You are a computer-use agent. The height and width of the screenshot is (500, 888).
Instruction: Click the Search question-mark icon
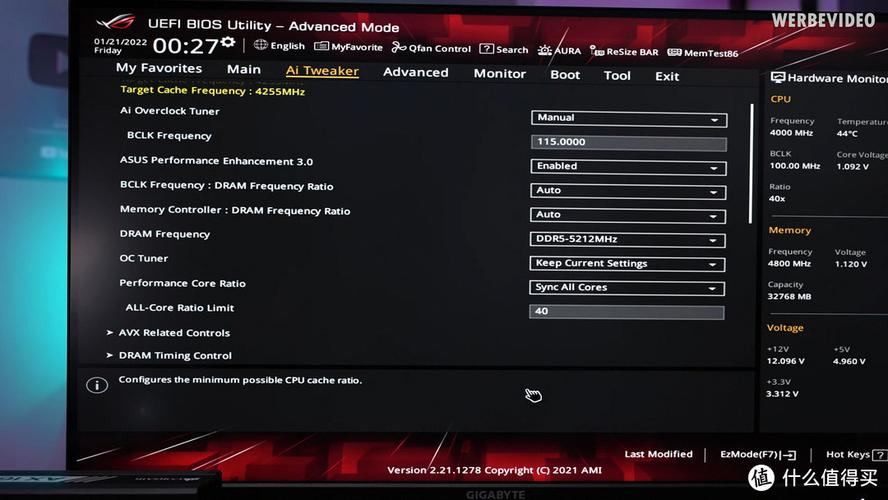pyautogui.click(x=486, y=49)
